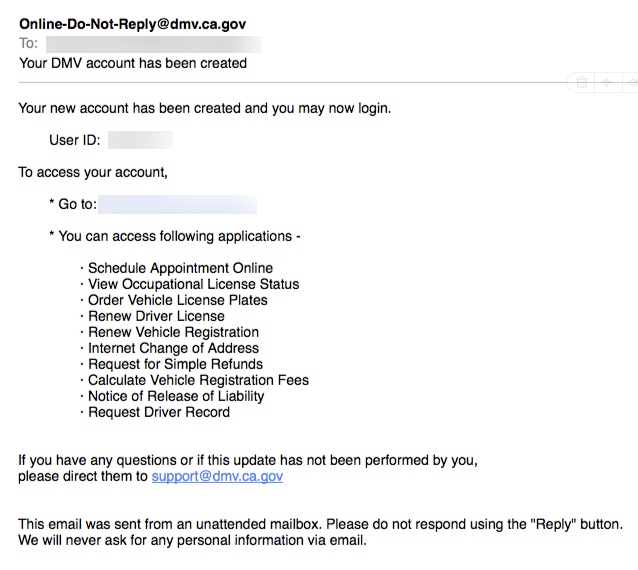Click the Calculate Vehicle Registration Fees item
This screenshot has height=570, width=638.
[x=198, y=380]
